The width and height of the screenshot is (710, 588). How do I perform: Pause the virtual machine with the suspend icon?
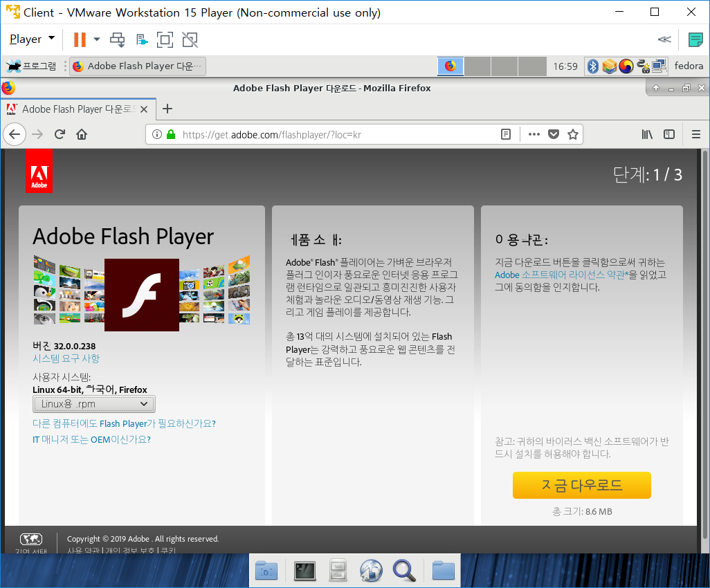point(80,39)
